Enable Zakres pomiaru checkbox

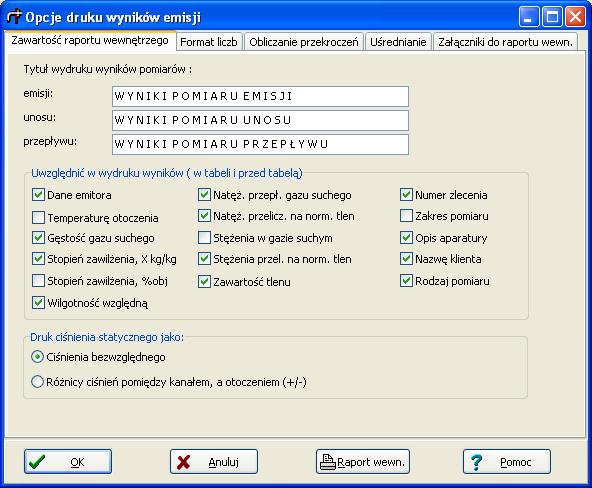(x=406, y=216)
